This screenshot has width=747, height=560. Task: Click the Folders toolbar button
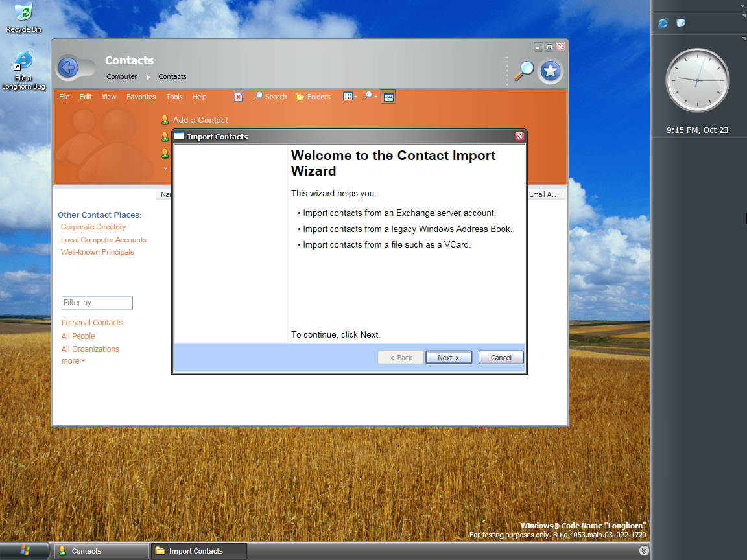point(313,97)
